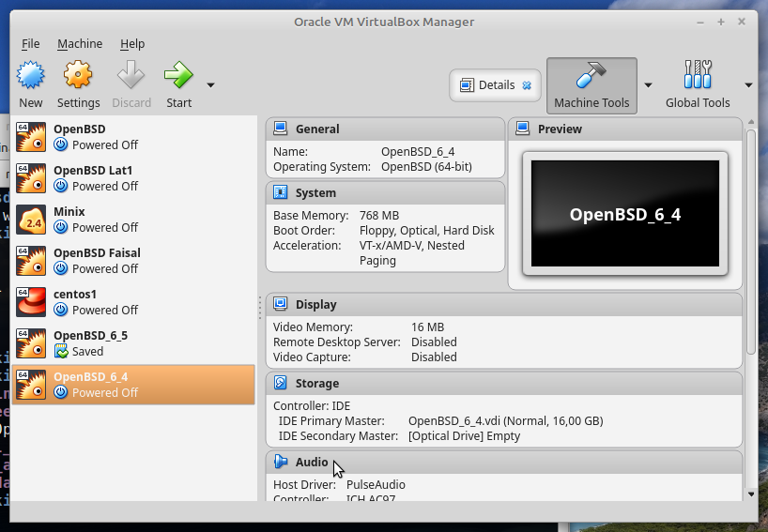The width and height of the screenshot is (768, 532).
Task: Open the Machine Tools dropdown arrow
Action: [x=648, y=85]
